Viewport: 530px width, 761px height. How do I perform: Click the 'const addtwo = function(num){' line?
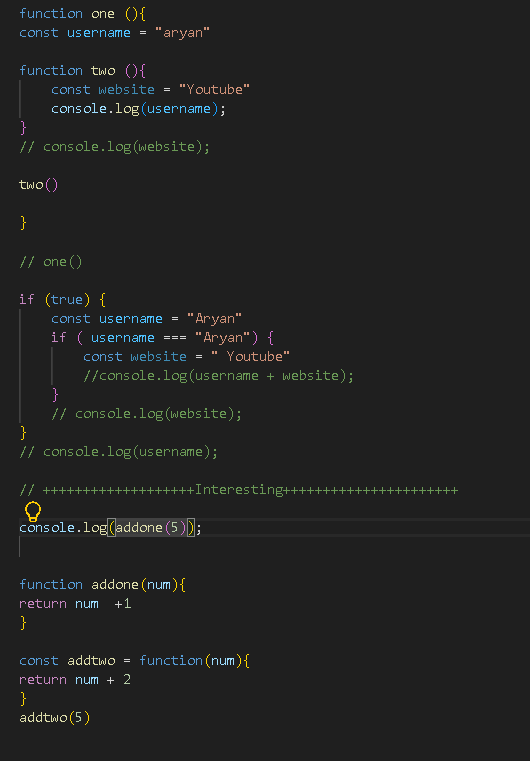click(134, 661)
